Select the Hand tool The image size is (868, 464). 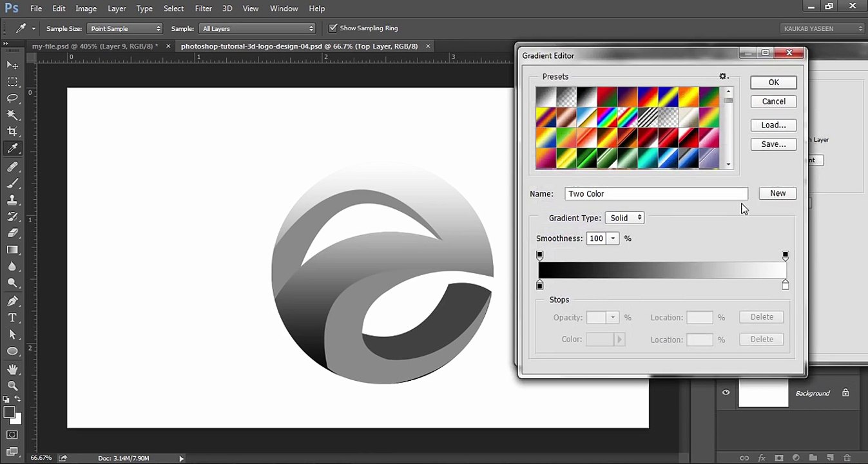click(12, 369)
